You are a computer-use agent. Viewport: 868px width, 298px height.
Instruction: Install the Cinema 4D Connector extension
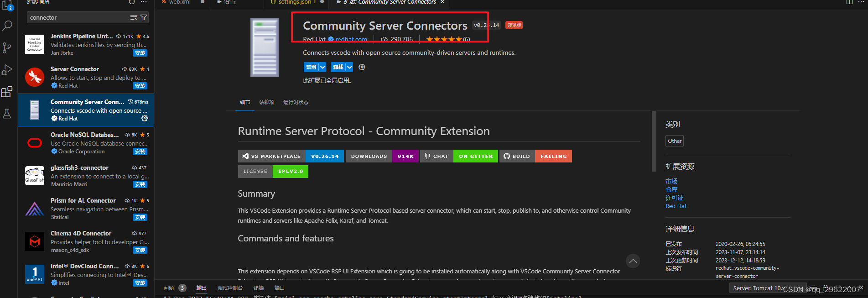click(140, 250)
